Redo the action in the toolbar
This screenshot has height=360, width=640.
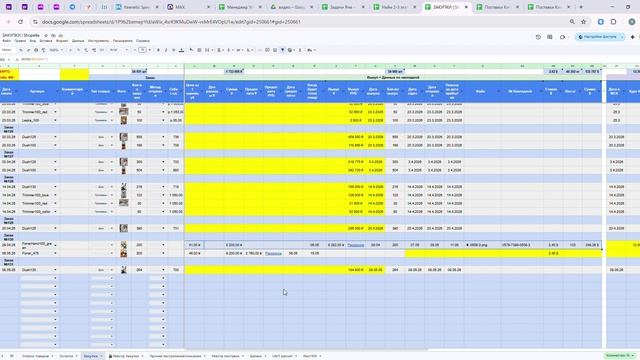pyautogui.click(x=28, y=50)
